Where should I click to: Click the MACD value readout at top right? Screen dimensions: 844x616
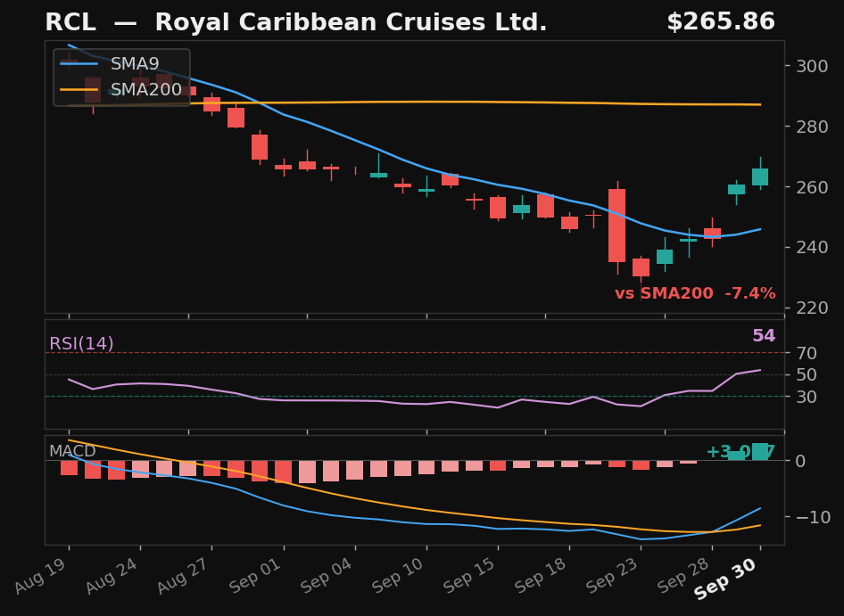[741, 452]
